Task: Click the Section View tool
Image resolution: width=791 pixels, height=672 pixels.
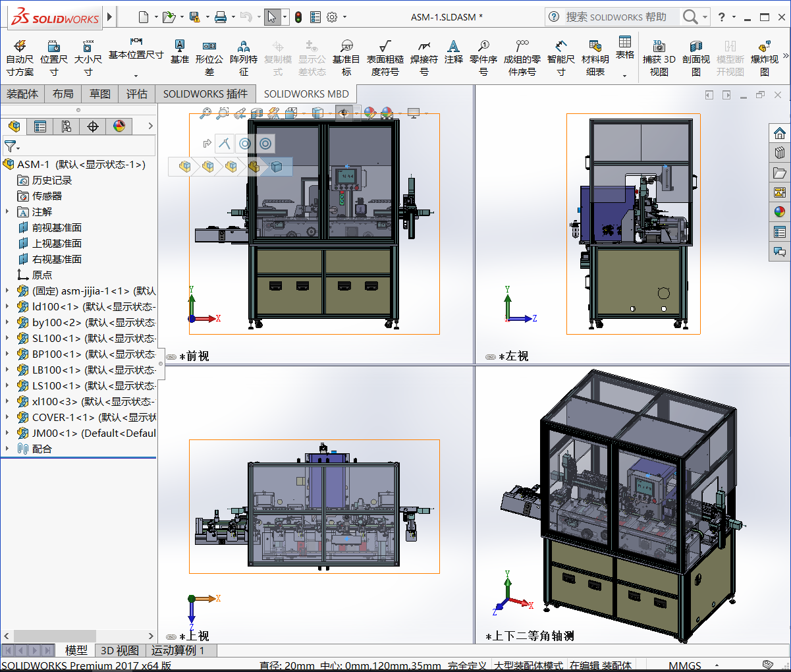Action: click(696, 57)
